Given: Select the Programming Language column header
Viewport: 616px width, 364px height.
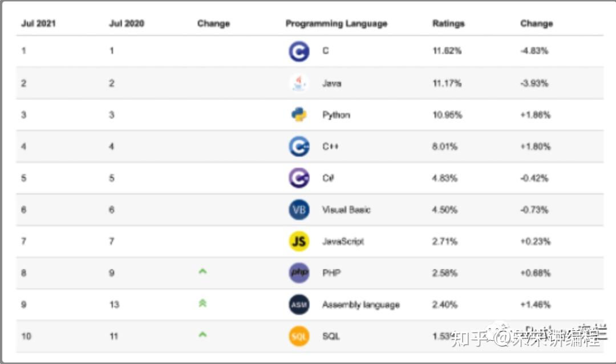Looking at the screenshot, I should pos(337,23).
